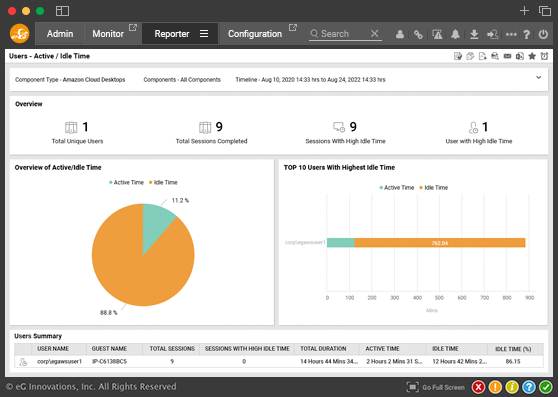Schedule the report with alarm clock icon
This screenshot has width=558, height=397.
544,56
